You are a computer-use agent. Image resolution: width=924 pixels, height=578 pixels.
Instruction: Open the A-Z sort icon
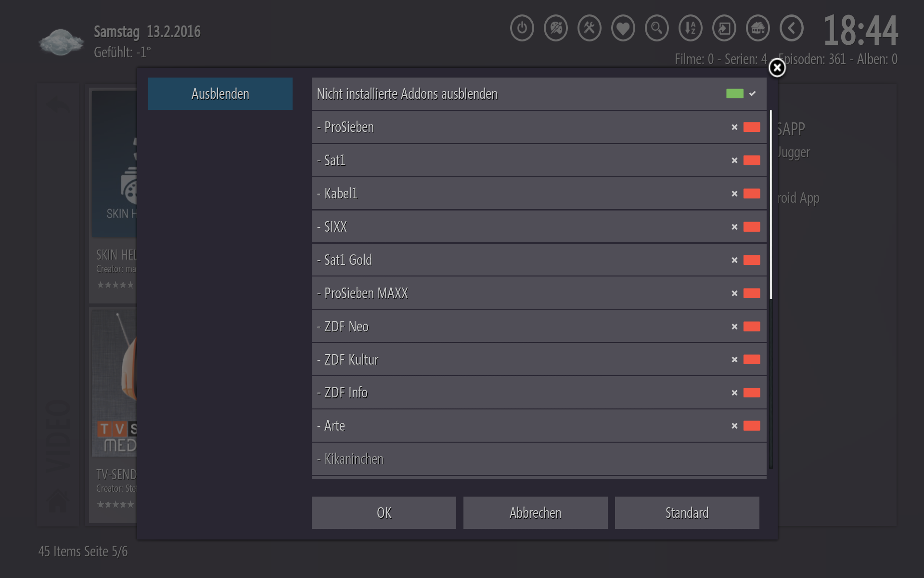[x=690, y=28]
